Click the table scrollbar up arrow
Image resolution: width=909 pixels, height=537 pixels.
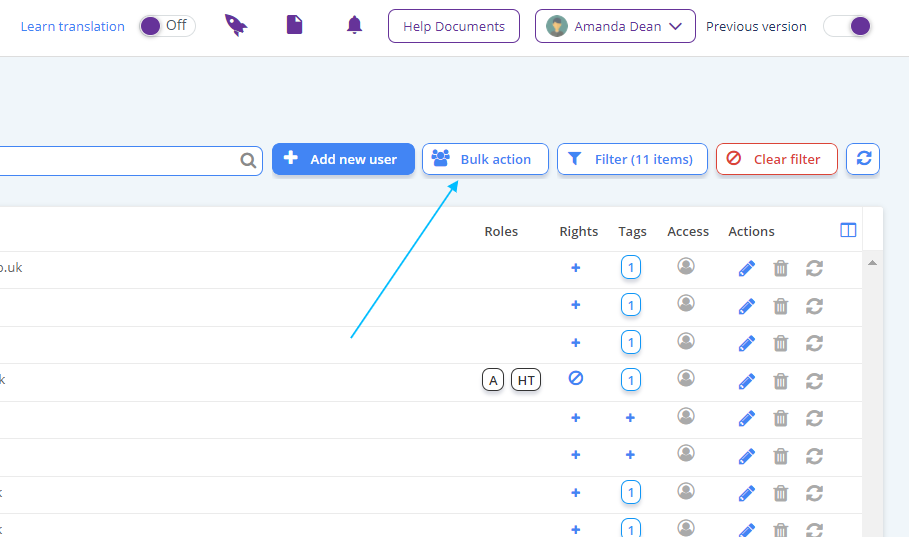coord(872,263)
